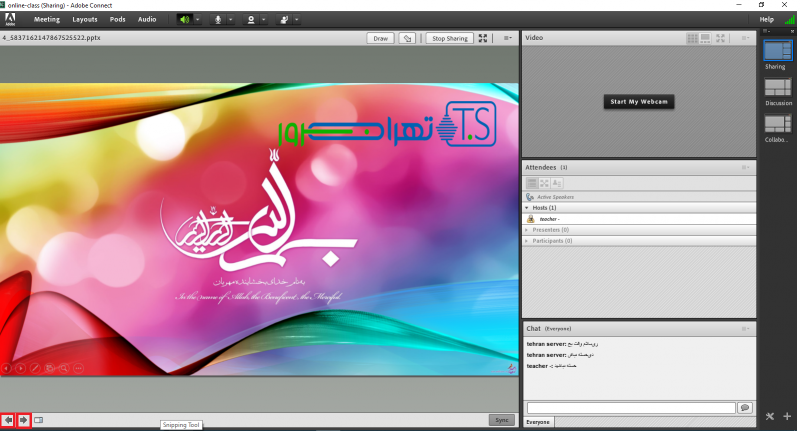The height and width of the screenshot is (431, 800).
Task: Mute the green speaker audio icon
Action: (x=184, y=19)
